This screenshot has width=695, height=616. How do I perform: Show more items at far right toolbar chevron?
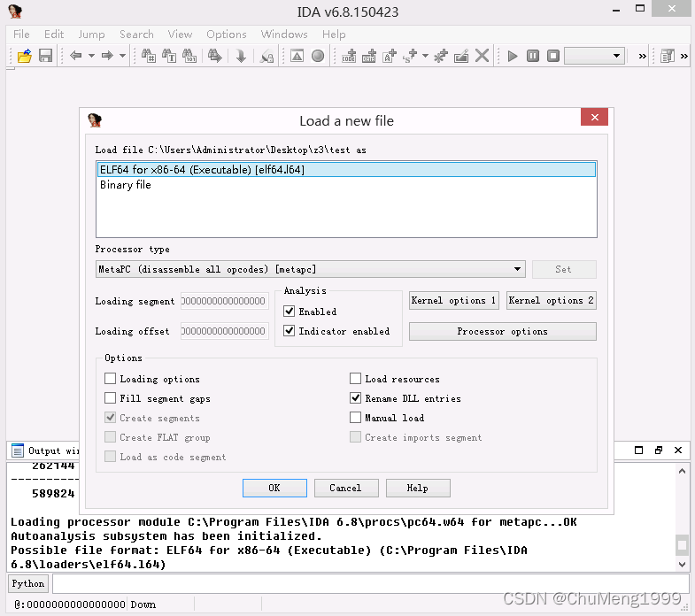coord(683,57)
